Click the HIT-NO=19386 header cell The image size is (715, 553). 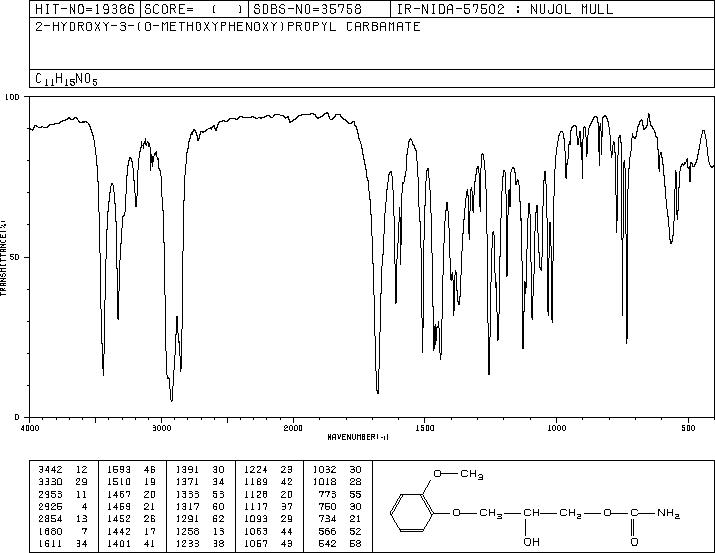[85, 9]
